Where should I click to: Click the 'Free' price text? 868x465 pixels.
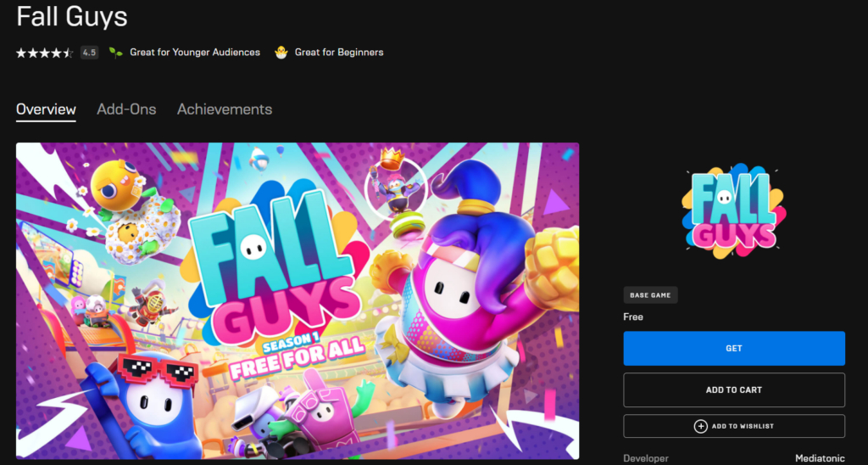point(633,317)
